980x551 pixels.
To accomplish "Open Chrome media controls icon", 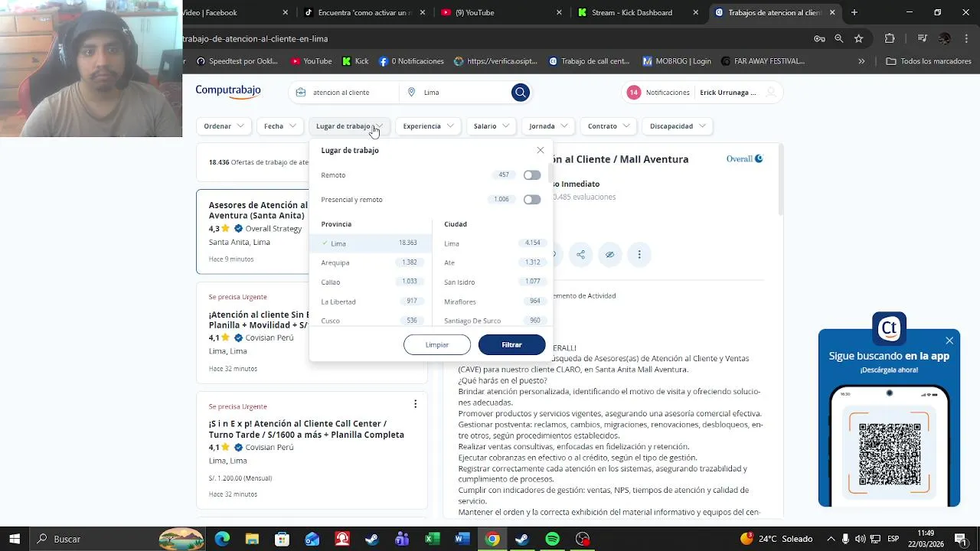I will tap(922, 38).
